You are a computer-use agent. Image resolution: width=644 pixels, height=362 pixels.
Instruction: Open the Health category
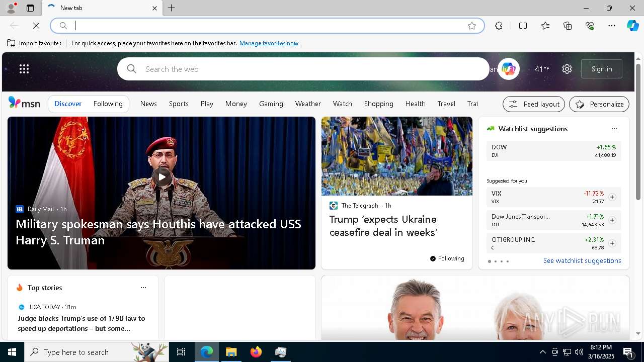tap(415, 104)
